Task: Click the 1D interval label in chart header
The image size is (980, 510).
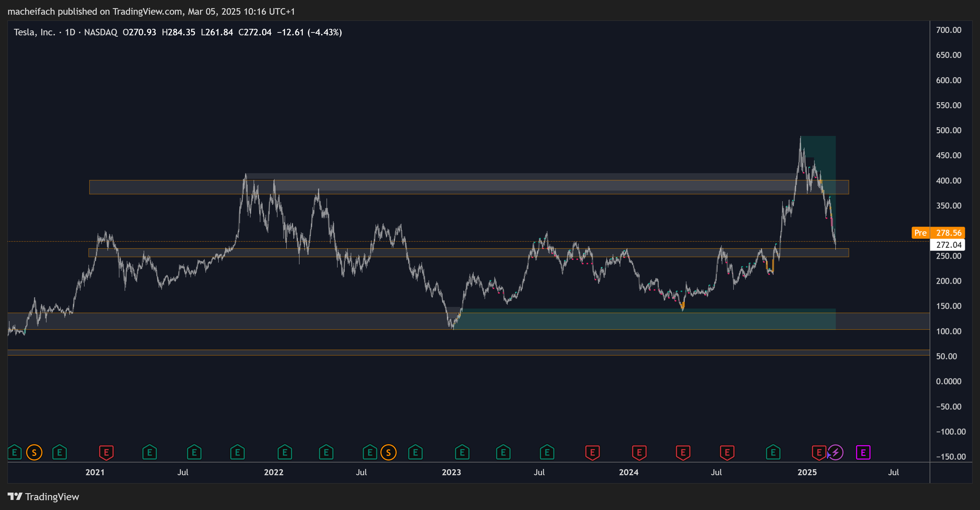Action: click(x=70, y=32)
